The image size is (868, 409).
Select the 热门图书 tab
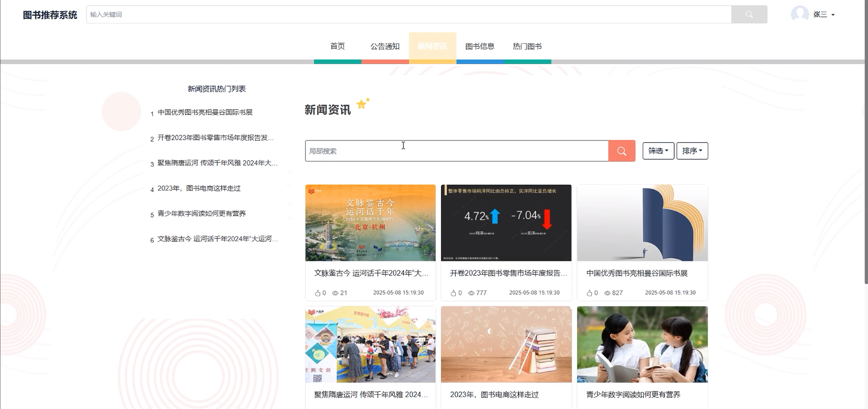coord(527,46)
